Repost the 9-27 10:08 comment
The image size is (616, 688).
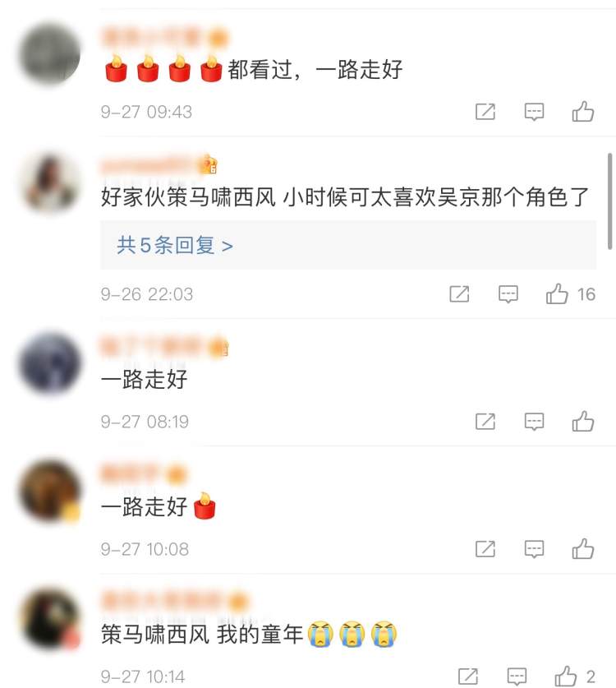click(485, 549)
